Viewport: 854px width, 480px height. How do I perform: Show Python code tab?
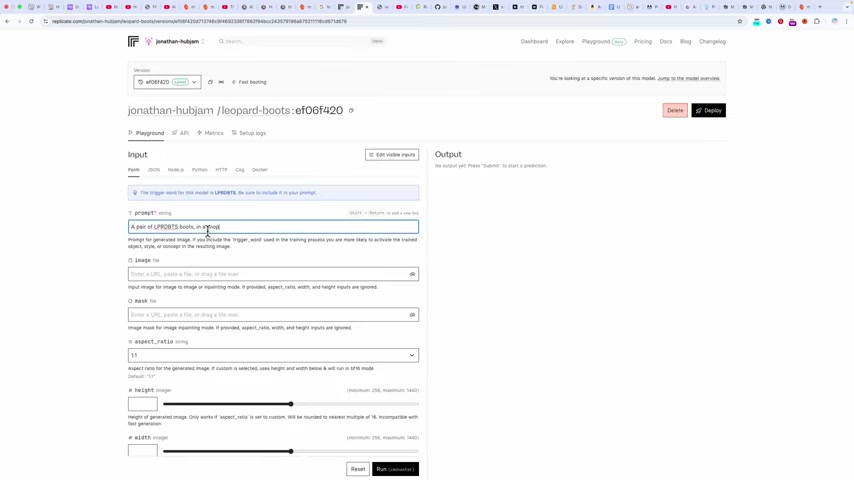199,170
